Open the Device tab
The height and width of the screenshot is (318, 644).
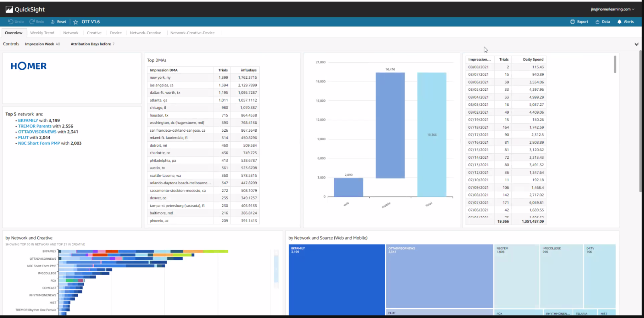point(116,33)
